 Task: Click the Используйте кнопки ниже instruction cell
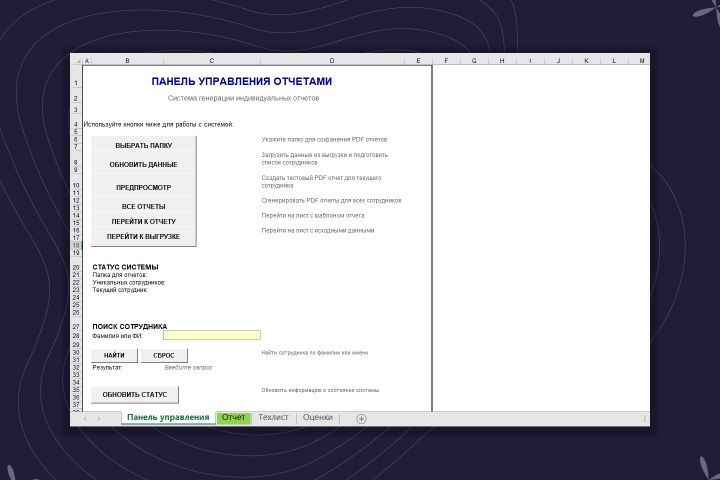tap(159, 124)
